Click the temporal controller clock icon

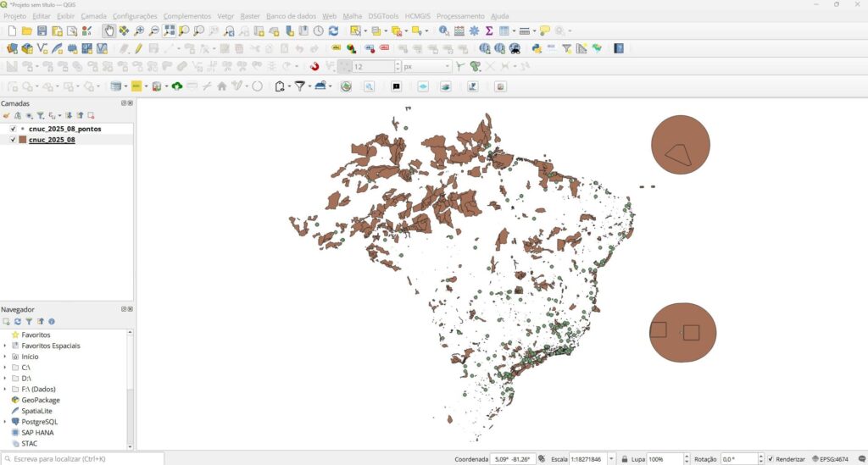coord(319,31)
